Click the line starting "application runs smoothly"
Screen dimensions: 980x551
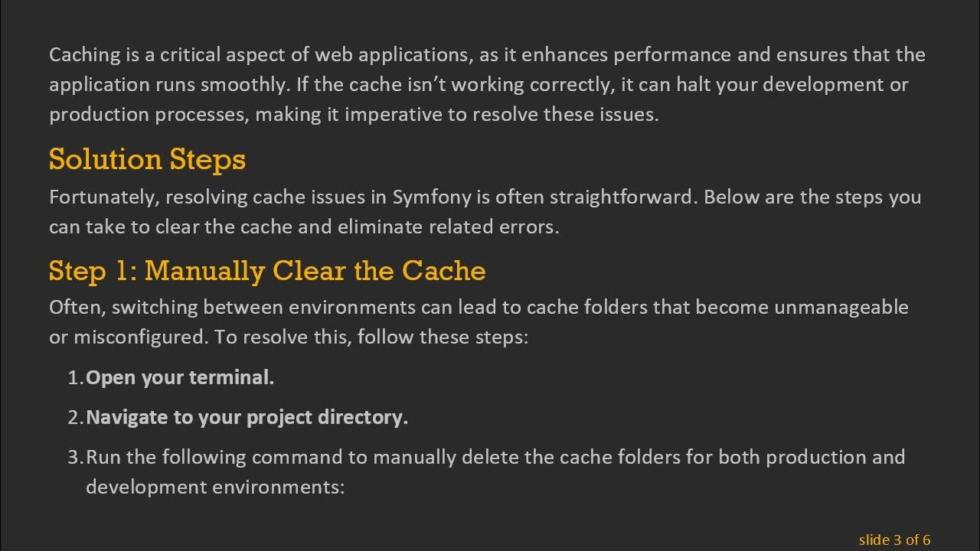pyautogui.click(x=479, y=85)
